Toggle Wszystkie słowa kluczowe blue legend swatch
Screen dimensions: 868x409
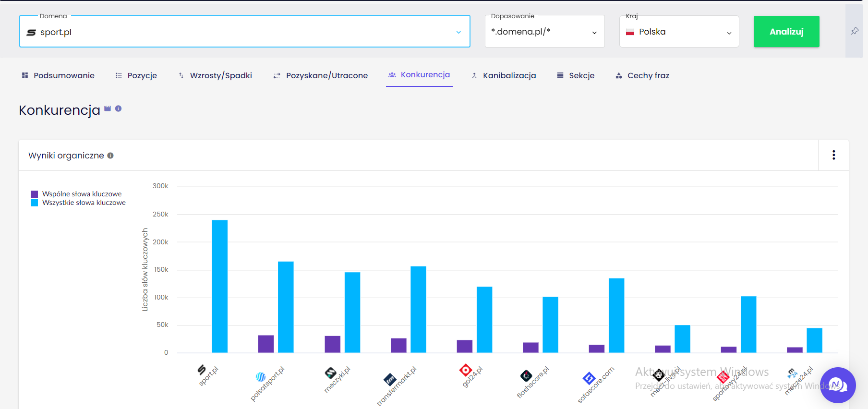click(34, 203)
